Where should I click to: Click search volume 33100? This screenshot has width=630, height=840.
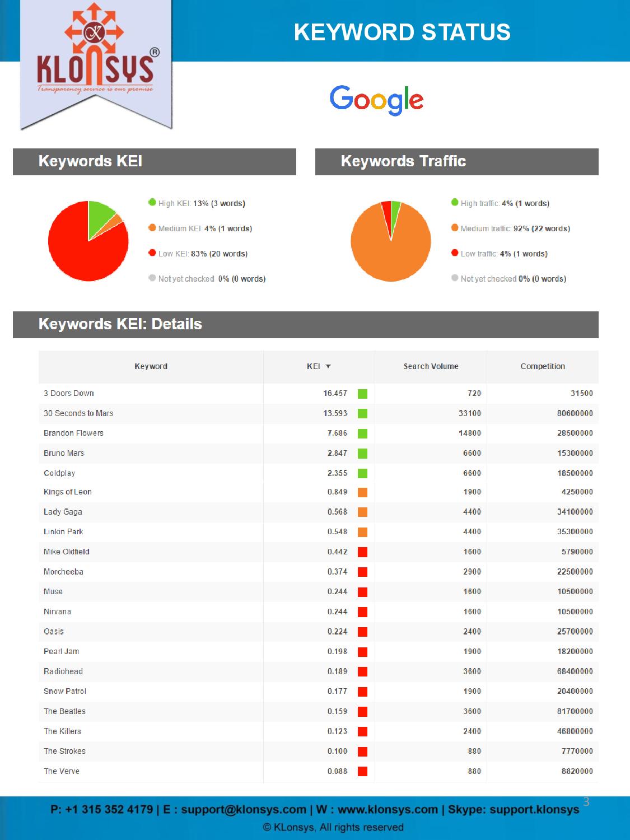point(470,413)
